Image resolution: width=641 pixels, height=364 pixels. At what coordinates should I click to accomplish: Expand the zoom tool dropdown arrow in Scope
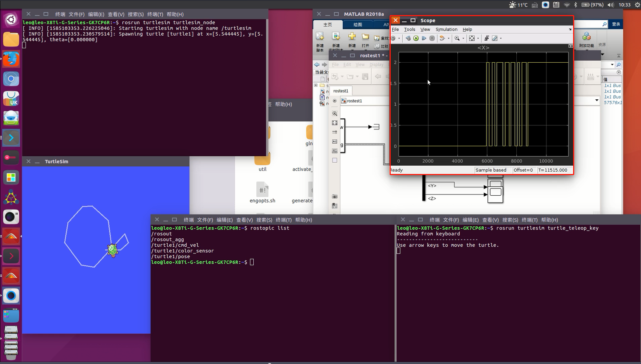[463, 38]
